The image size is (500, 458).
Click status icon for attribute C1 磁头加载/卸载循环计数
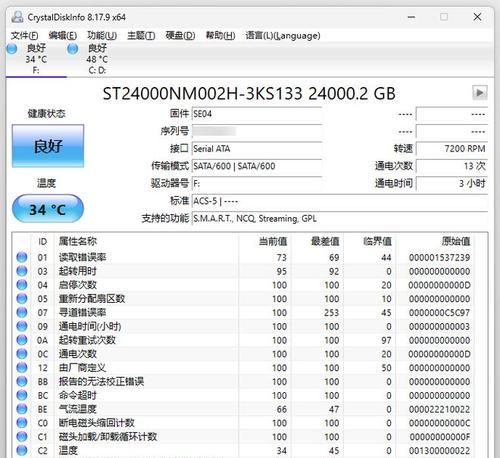pos(22,437)
